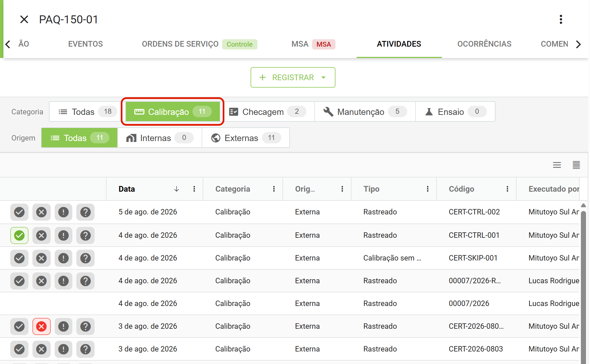Click exclamation icon on 00007/2026-R row
Viewport: 590px width, 364px height.
click(63, 281)
